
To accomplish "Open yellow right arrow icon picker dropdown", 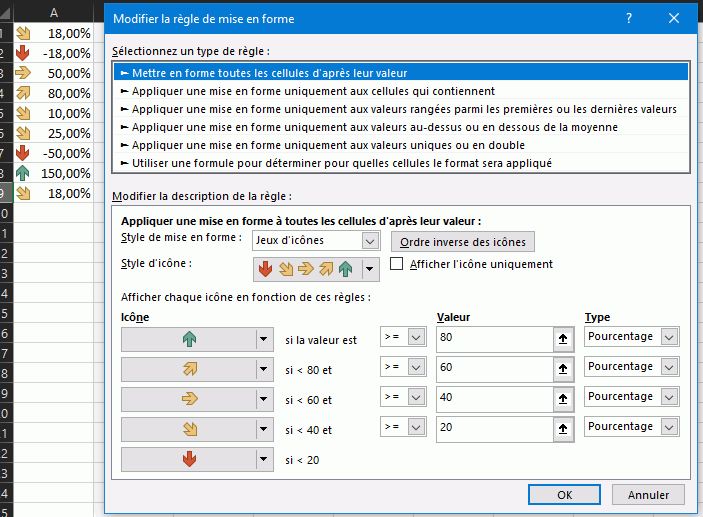I will click(264, 399).
